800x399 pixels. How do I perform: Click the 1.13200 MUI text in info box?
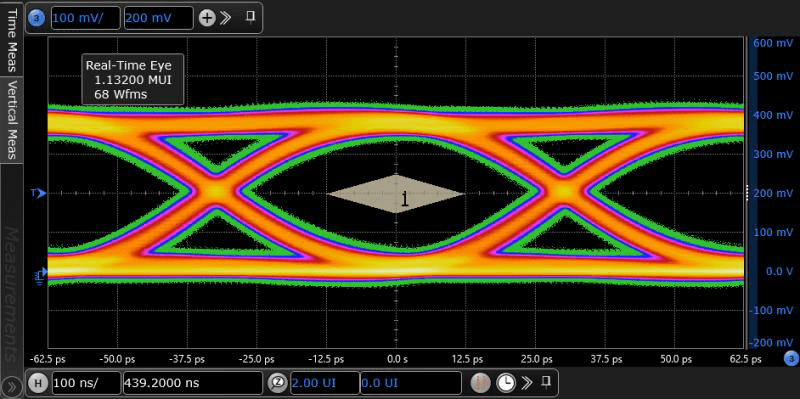point(133,80)
